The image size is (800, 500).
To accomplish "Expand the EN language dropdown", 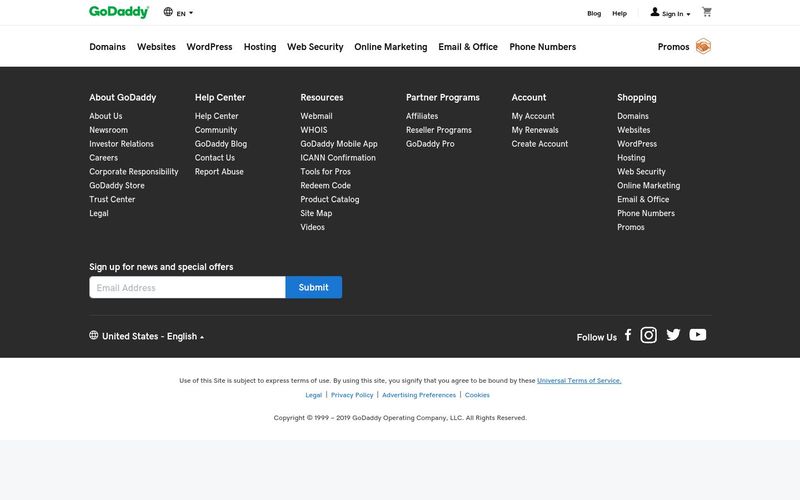I will [185, 13].
